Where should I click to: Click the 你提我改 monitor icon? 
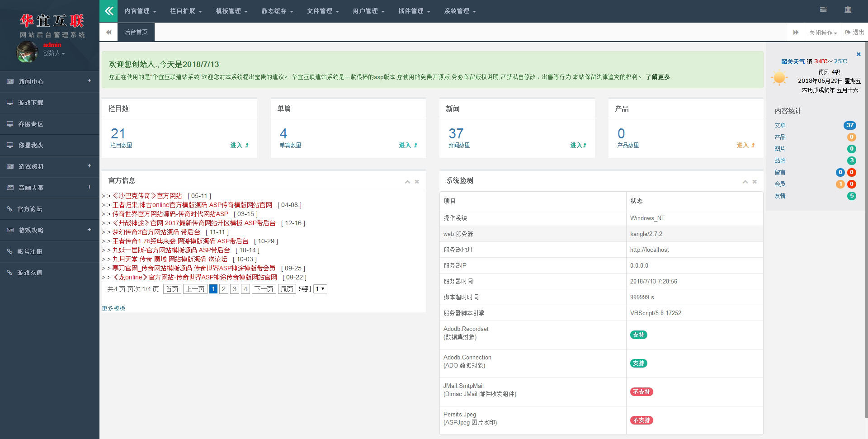tap(10, 145)
